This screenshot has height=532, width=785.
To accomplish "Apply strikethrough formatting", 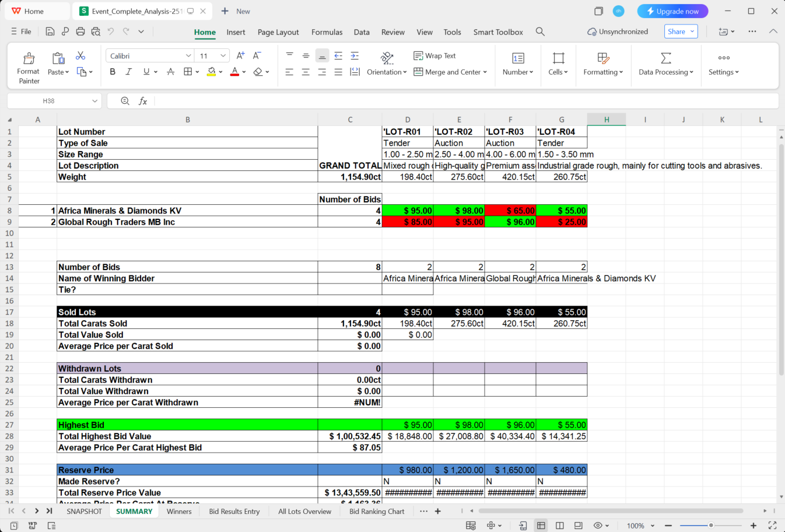I will (x=171, y=72).
